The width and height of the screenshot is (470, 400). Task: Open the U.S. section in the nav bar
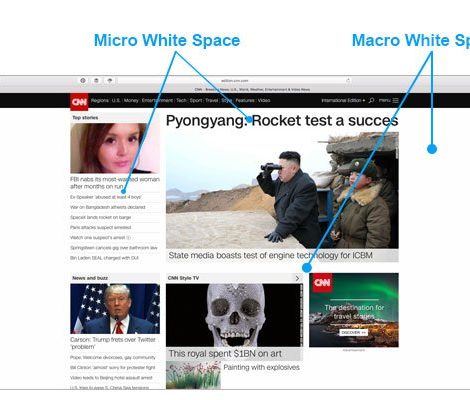(116, 100)
